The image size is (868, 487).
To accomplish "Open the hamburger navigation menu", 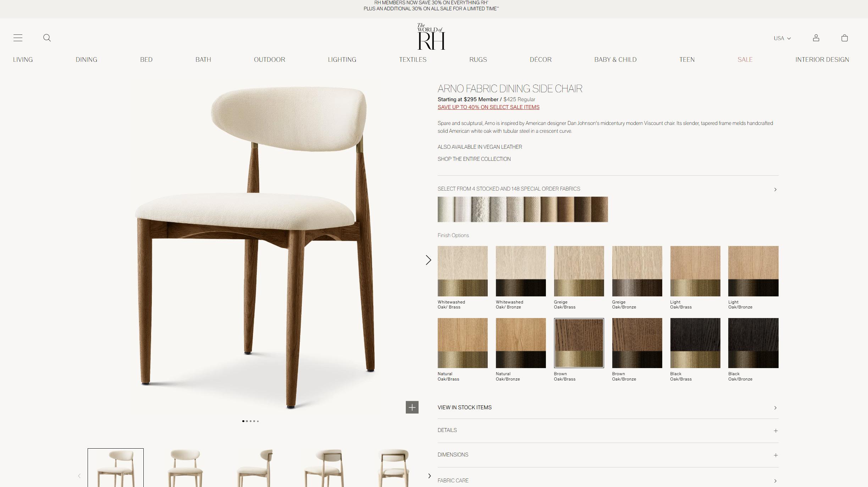I will [18, 38].
